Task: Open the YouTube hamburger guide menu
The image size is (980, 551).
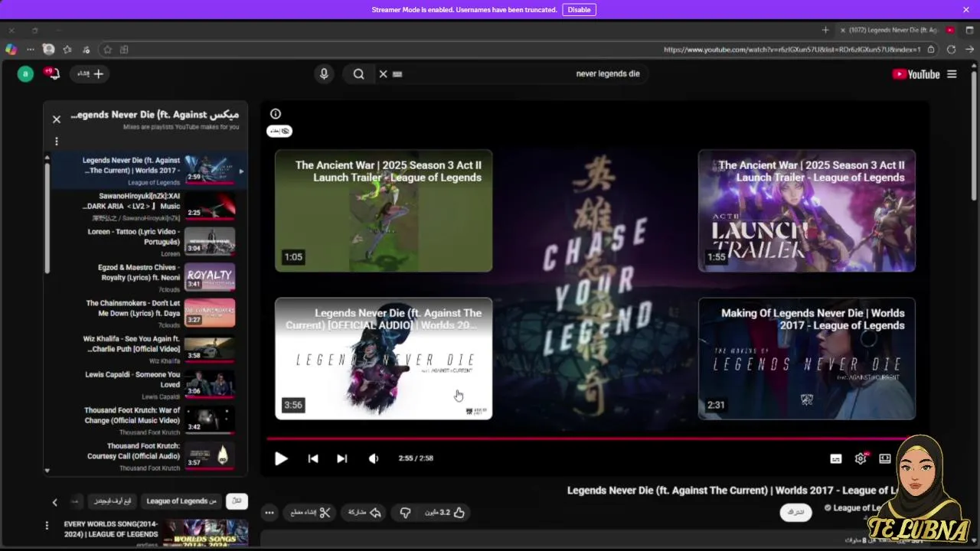Action: (x=952, y=74)
